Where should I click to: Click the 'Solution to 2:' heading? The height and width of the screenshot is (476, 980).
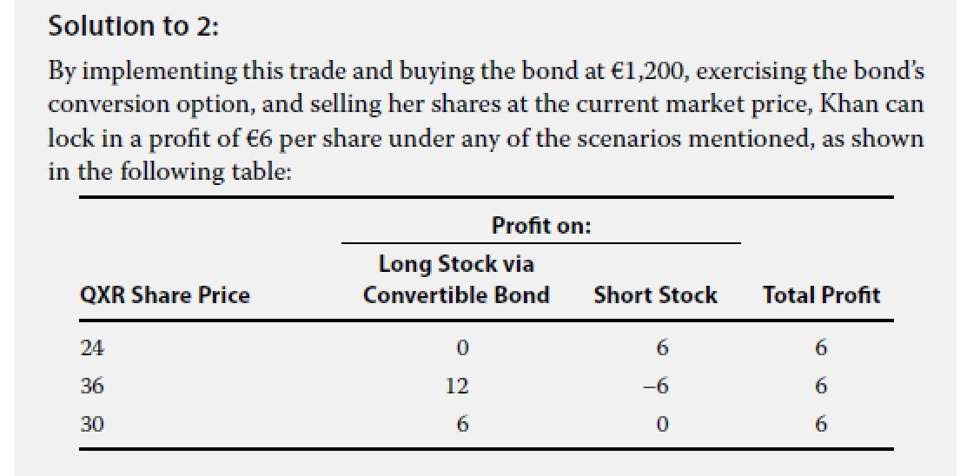click(x=135, y=27)
